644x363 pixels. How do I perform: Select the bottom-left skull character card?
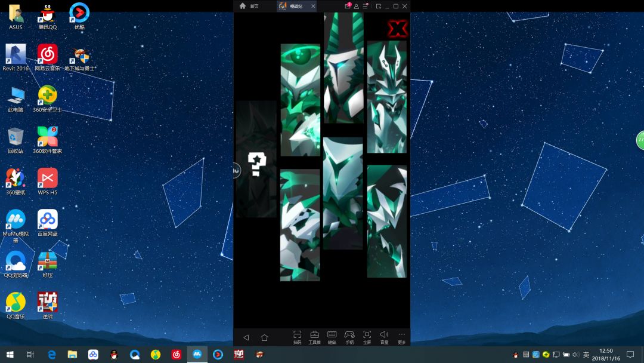(x=300, y=225)
